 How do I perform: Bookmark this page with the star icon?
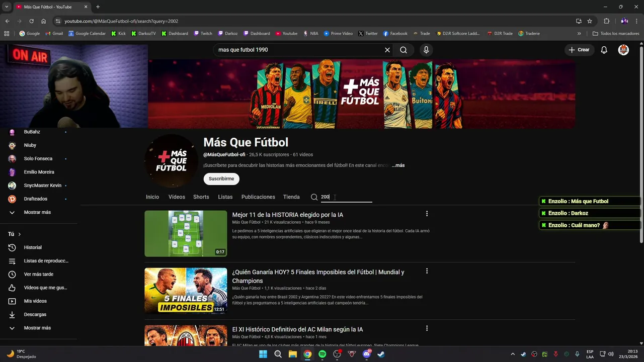click(590, 21)
